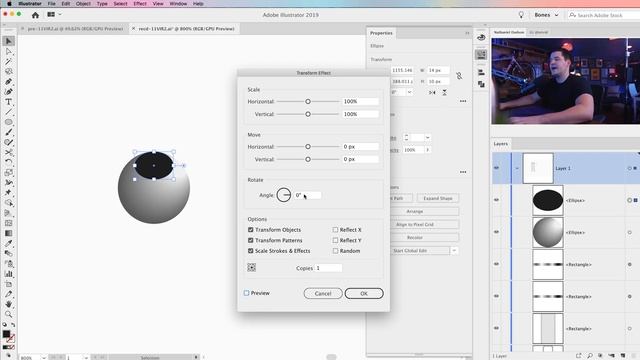
Task: Hide Layer 1 visibility eye
Action: (x=497, y=168)
